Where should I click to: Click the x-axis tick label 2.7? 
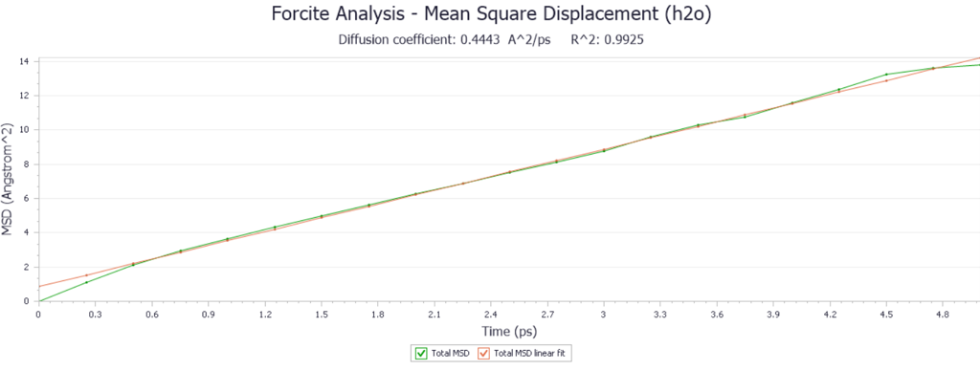coord(546,316)
